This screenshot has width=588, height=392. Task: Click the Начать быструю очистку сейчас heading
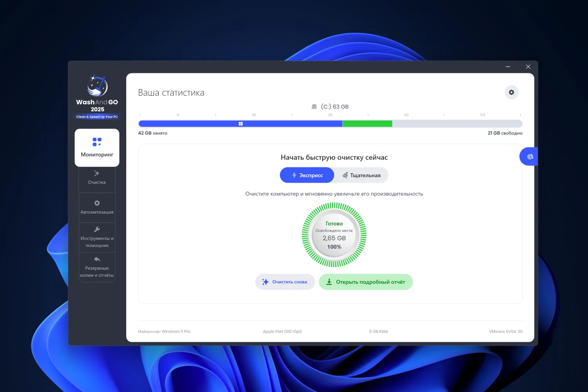click(x=334, y=158)
